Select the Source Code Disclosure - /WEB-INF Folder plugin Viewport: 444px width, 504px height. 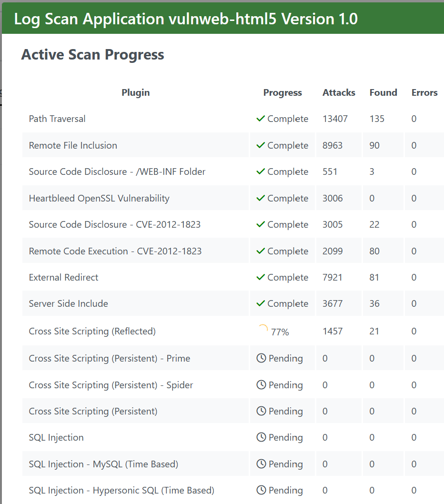[117, 171]
